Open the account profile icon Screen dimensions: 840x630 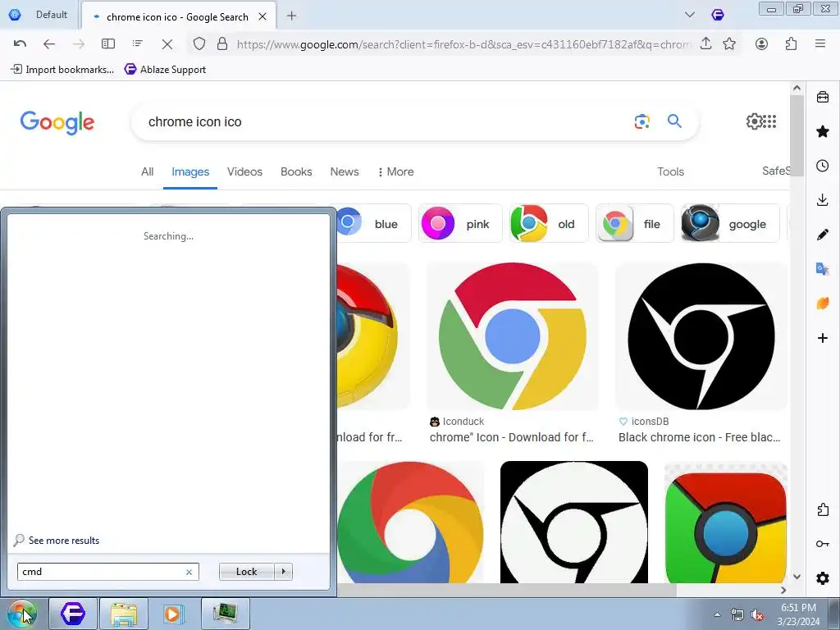[761, 44]
